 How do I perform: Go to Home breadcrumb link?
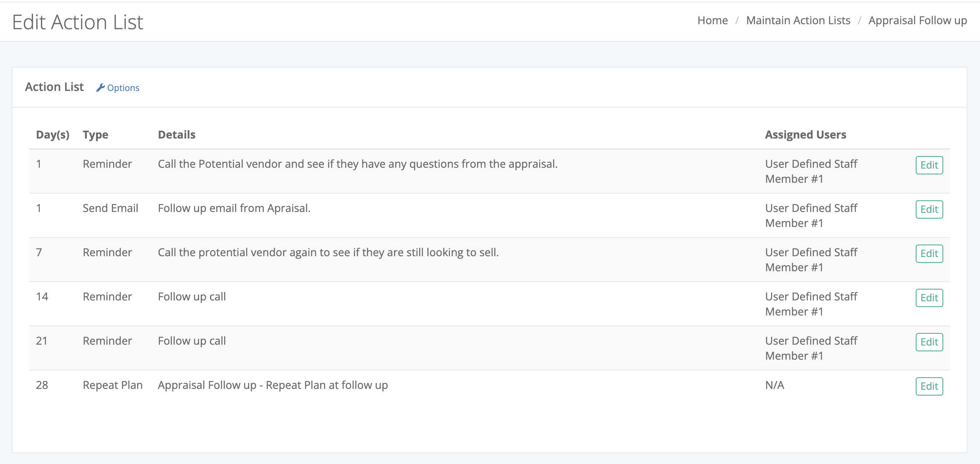[x=712, y=20]
